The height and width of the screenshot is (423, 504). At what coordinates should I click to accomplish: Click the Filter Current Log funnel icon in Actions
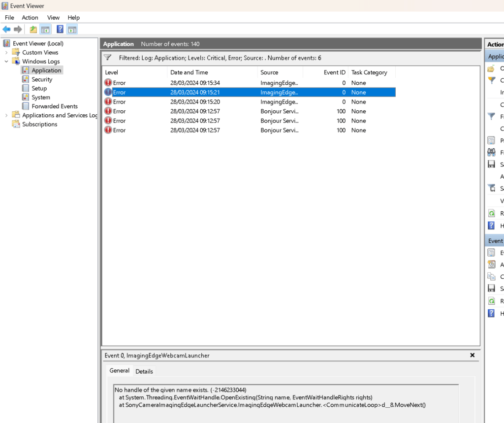(492, 116)
